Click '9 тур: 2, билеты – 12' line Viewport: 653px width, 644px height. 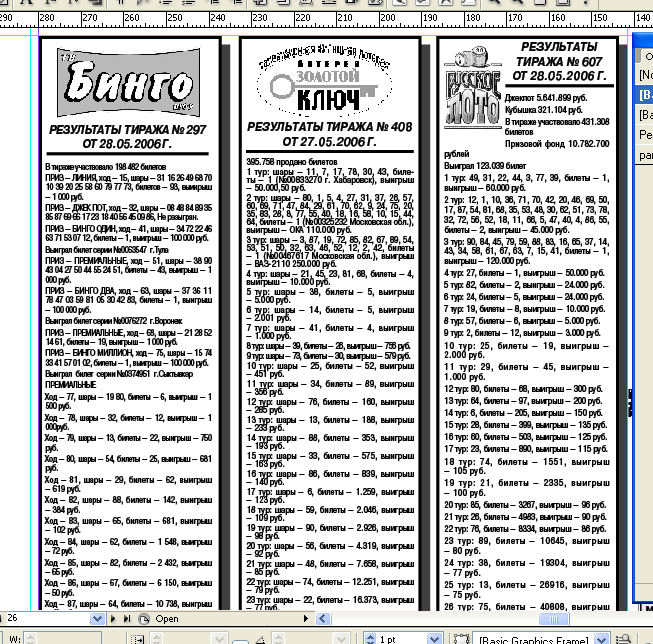tap(522, 333)
